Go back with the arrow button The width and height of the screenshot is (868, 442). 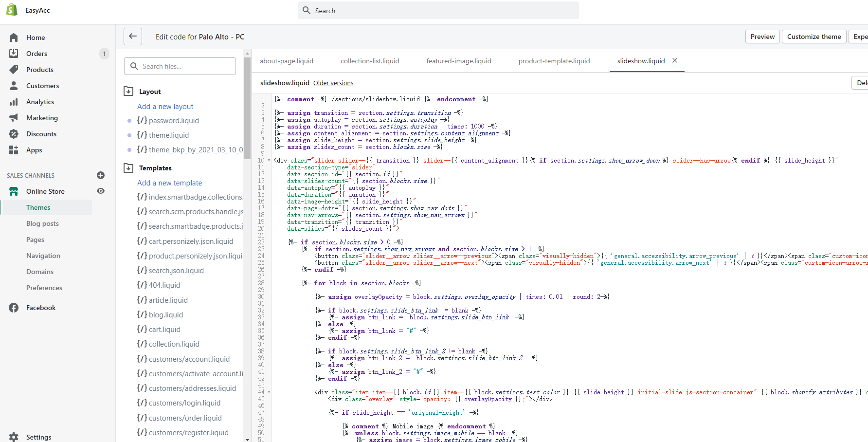click(133, 37)
